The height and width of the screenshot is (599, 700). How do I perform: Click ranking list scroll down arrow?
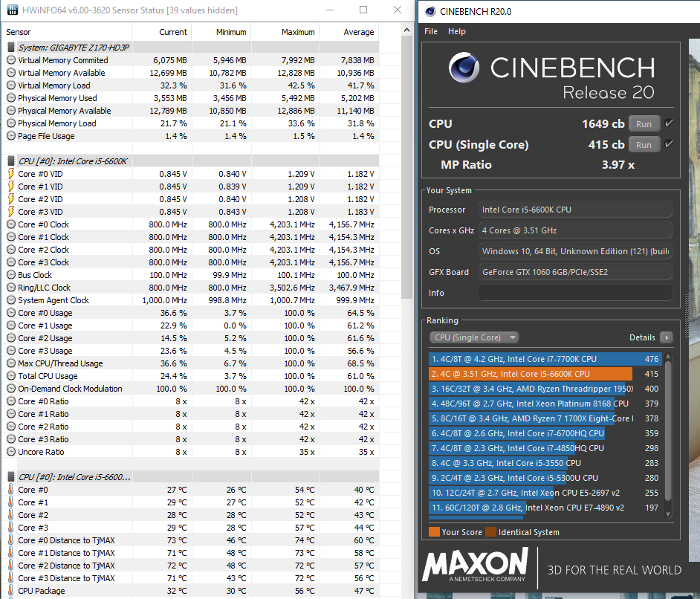pos(668,514)
